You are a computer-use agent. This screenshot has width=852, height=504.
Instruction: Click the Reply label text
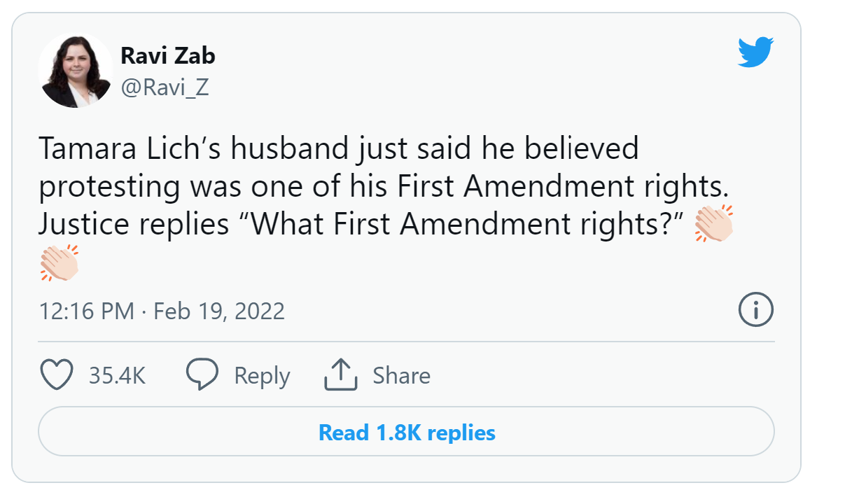click(262, 374)
